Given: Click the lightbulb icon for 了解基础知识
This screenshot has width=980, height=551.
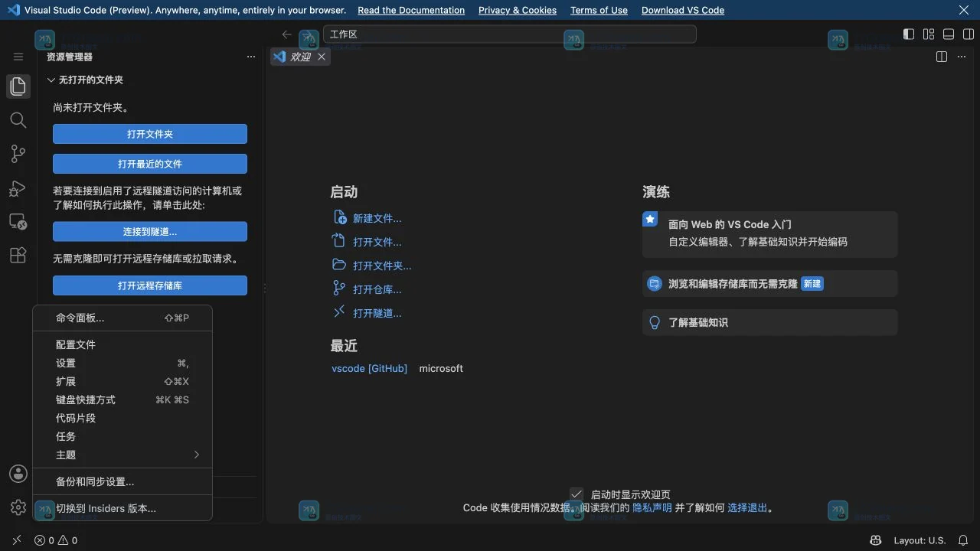Looking at the screenshot, I should tap(655, 322).
